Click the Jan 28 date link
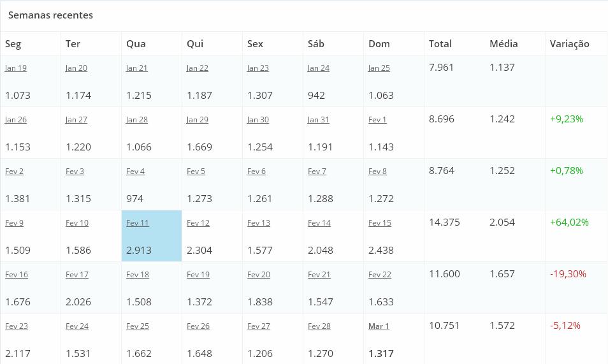The image size is (608, 364). click(x=137, y=119)
